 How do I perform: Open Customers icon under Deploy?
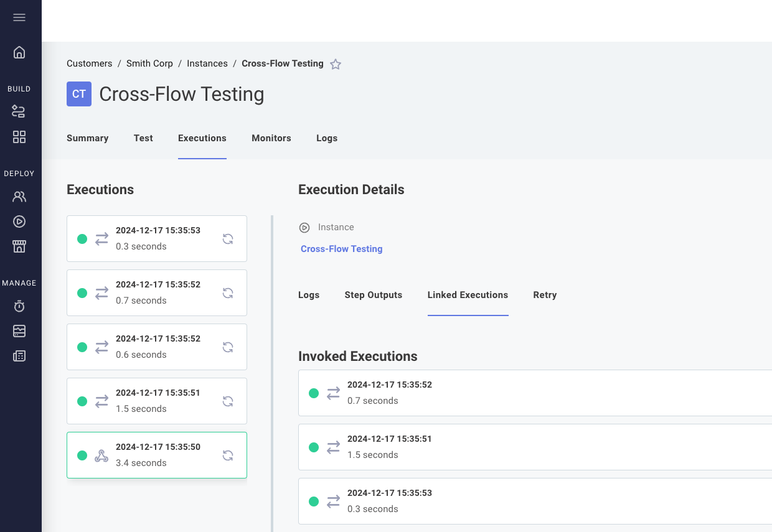pyautogui.click(x=19, y=197)
